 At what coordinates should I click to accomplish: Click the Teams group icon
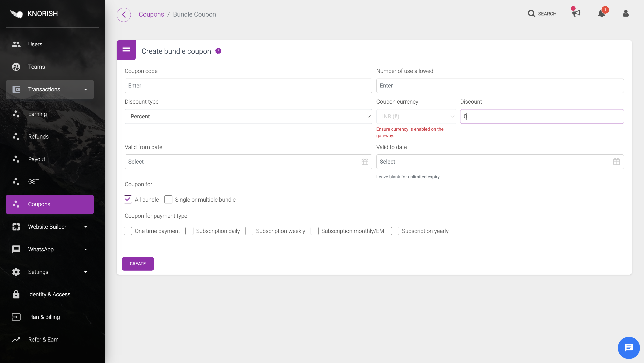16,67
